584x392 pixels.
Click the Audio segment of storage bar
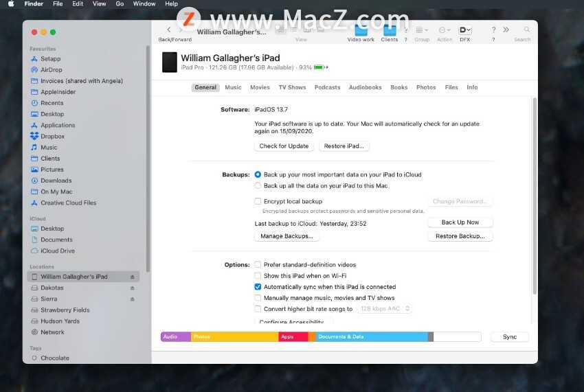pyautogui.click(x=176, y=337)
